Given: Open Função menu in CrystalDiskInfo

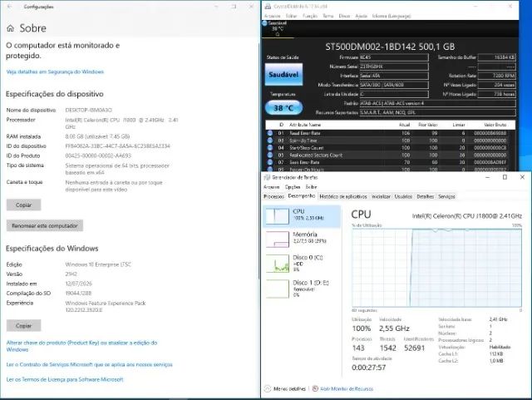Looking at the screenshot, I should (x=310, y=16).
